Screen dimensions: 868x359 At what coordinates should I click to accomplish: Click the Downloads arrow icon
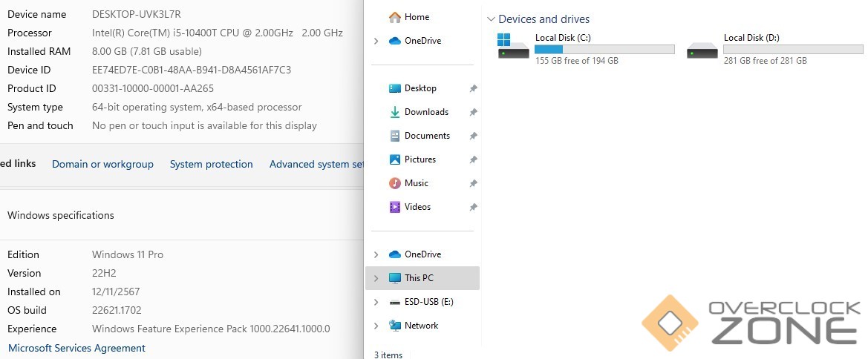(x=395, y=112)
